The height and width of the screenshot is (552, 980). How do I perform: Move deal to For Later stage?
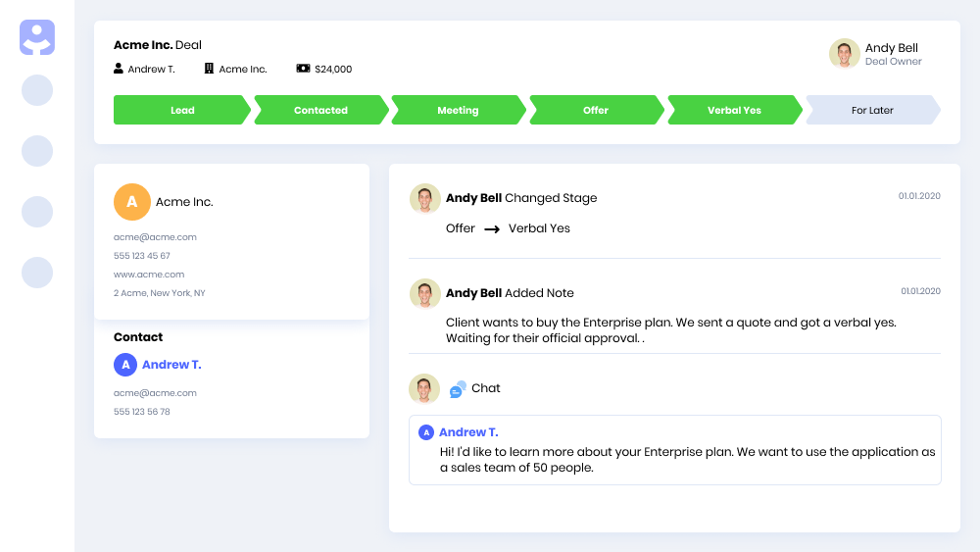[x=871, y=111]
